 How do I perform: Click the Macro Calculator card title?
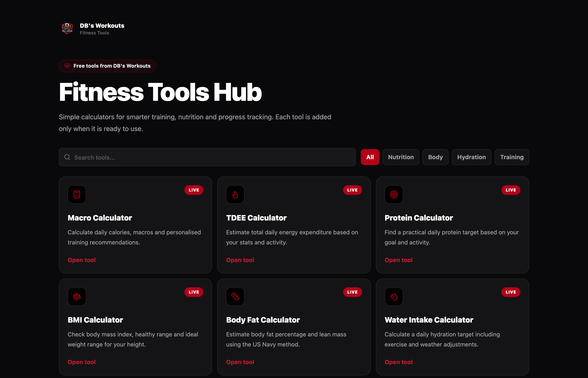(x=100, y=218)
